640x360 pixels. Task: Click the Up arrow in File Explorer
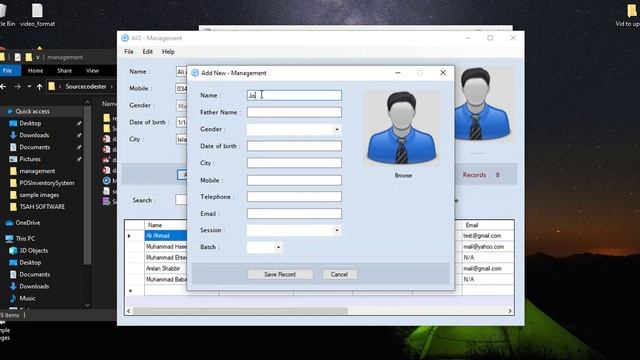click(x=39, y=87)
